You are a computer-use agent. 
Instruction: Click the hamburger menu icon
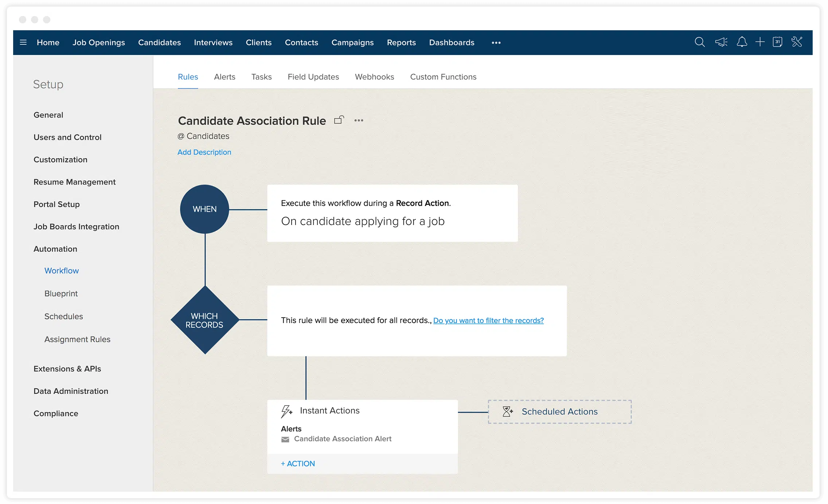(x=23, y=42)
